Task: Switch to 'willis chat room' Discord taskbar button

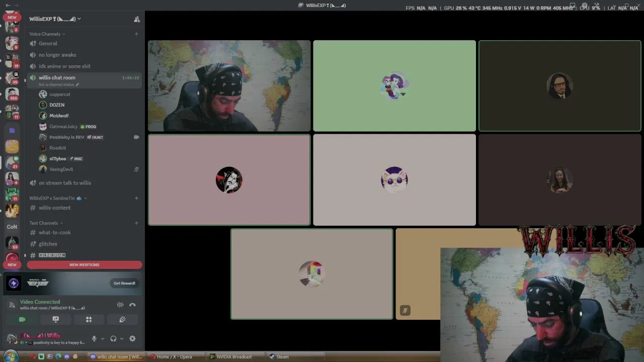Action: pyautogui.click(x=116, y=357)
